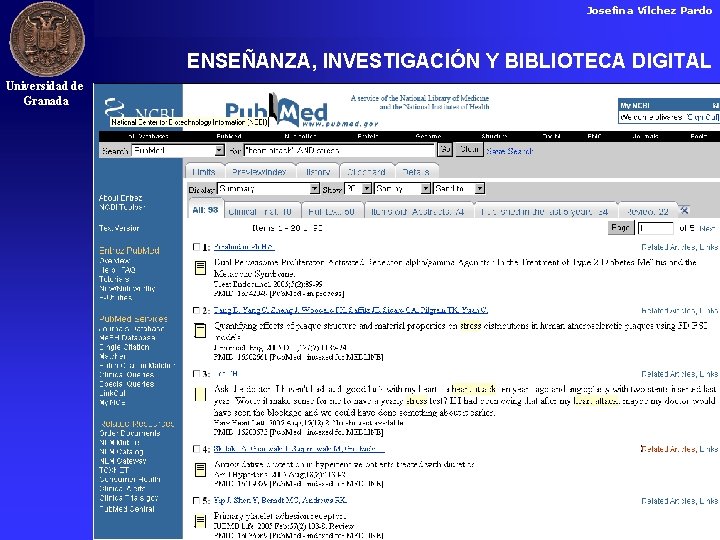The image size is (720, 540).
Task: Open document icon for result 3
Action: point(200,394)
